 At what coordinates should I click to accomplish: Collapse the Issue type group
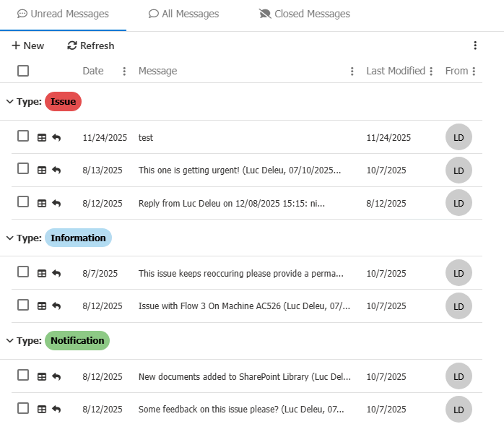point(10,102)
